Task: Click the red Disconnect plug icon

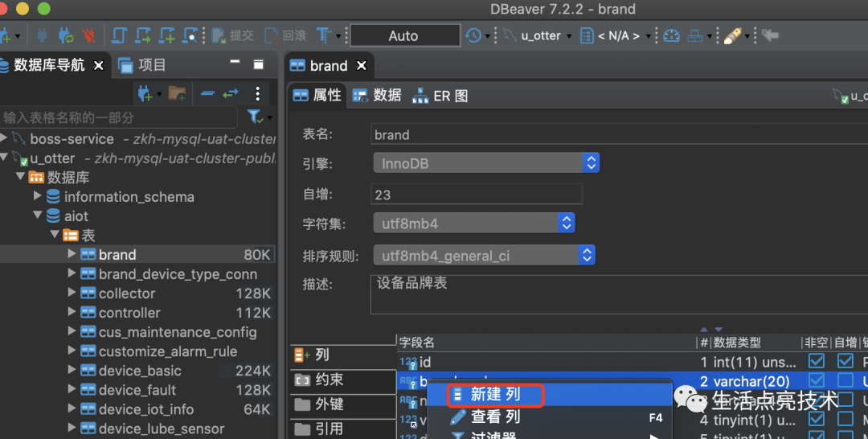Action: coord(88,35)
